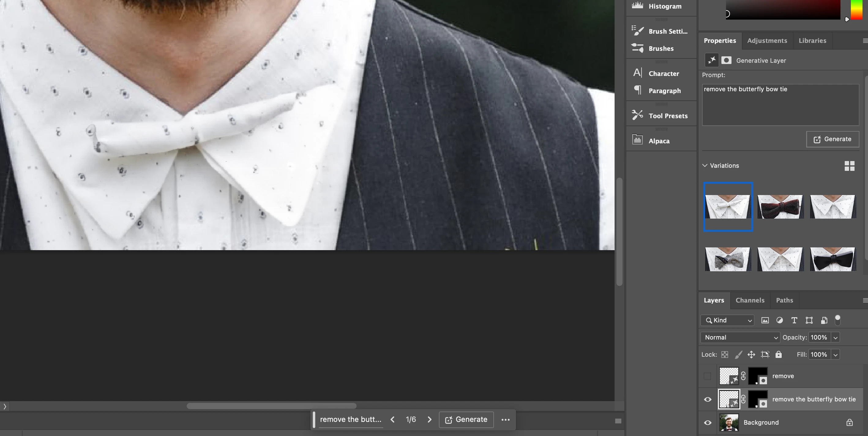Go to next variation in taskbar
The image size is (868, 436).
click(x=429, y=419)
